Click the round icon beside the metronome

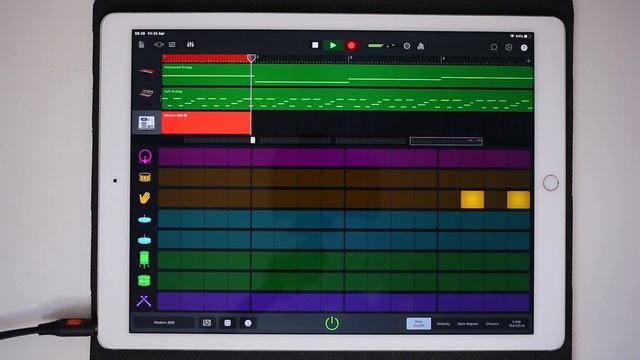407,46
